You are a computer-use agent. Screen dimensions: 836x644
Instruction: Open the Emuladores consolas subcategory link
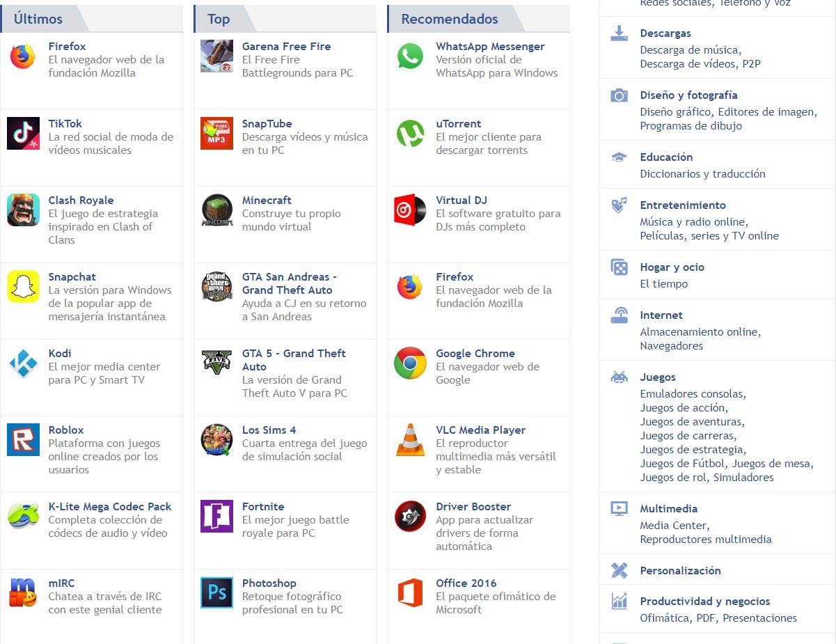[x=692, y=394]
